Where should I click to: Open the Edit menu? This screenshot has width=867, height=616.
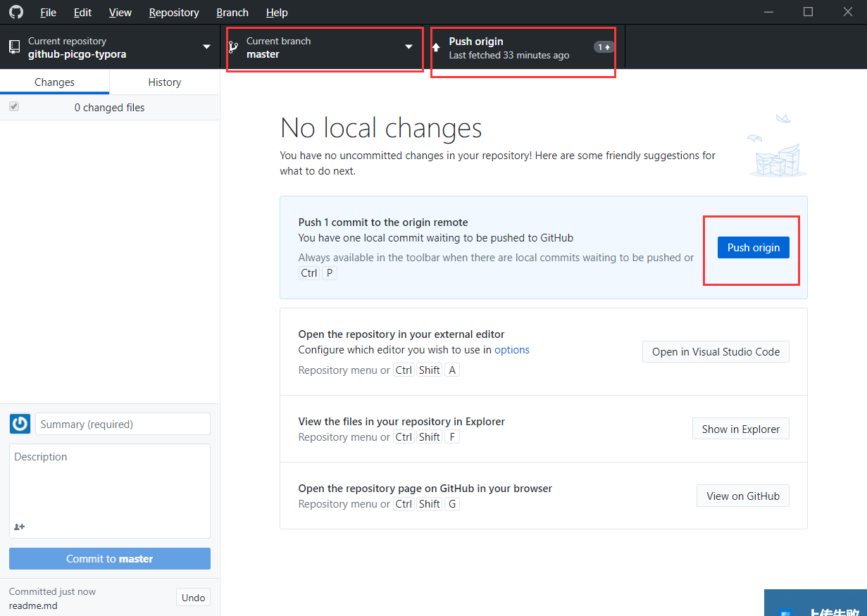(x=82, y=13)
